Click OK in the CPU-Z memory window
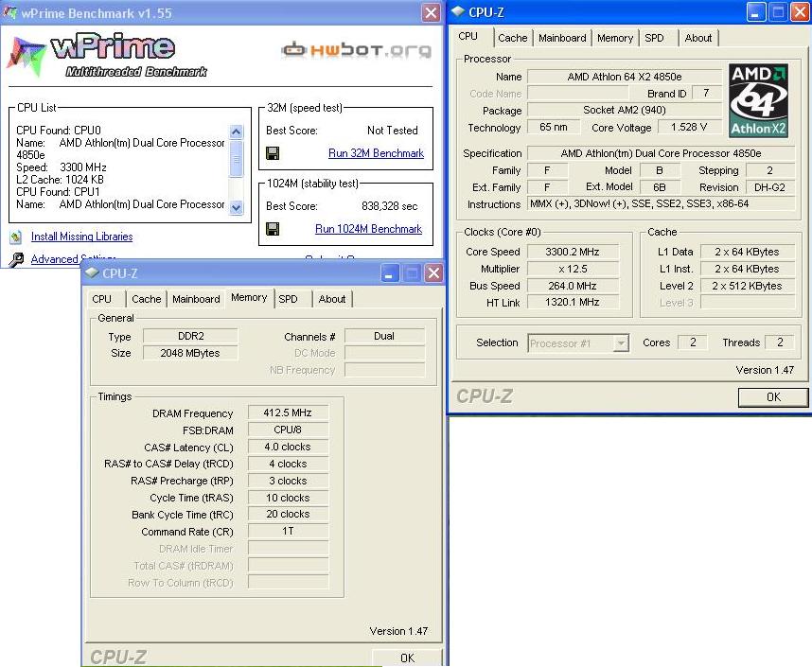 tap(407, 658)
